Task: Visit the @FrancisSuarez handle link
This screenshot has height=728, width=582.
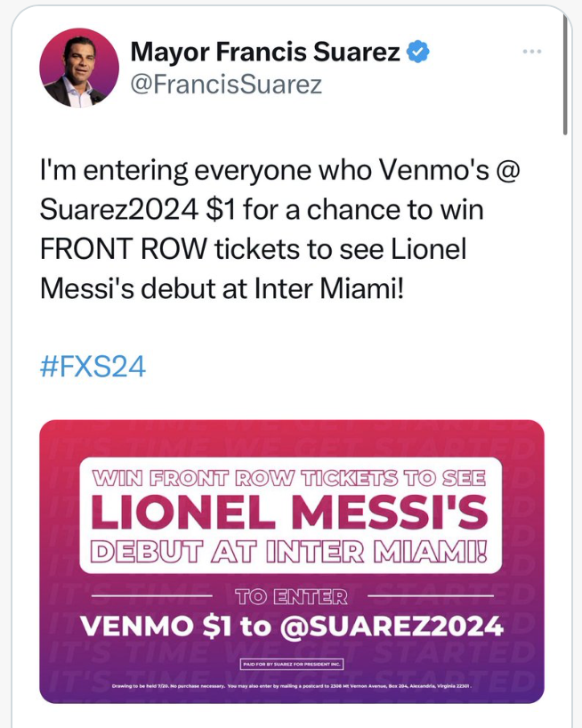Action: (226, 85)
